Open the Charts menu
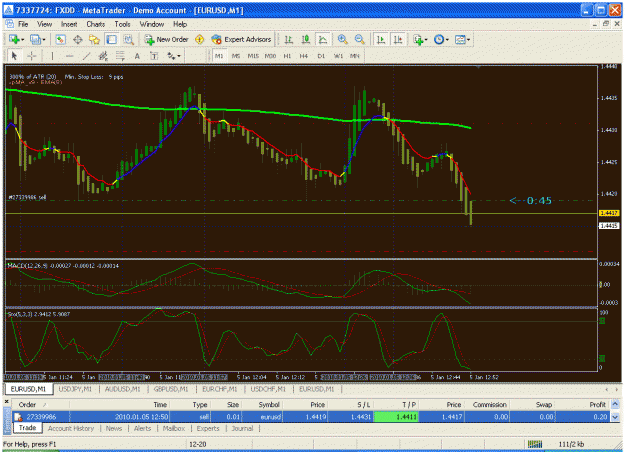Screen dimensions: 625x452 pyautogui.click(x=96, y=24)
